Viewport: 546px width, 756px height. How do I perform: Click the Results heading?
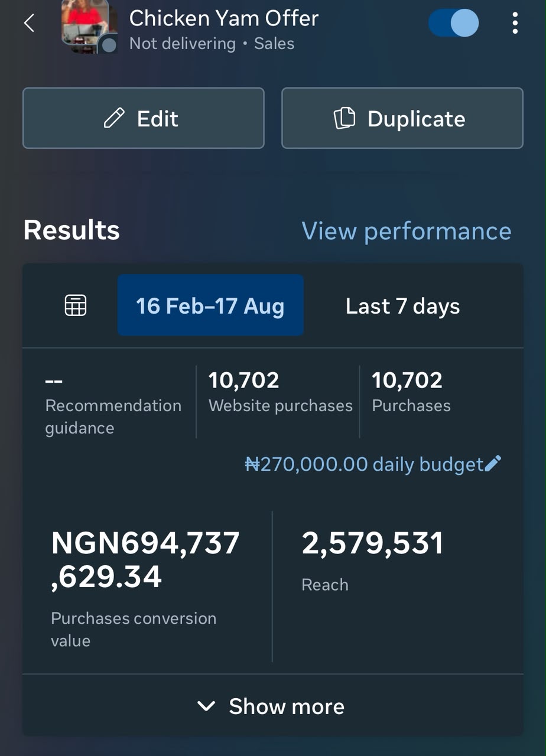[71, 230]
